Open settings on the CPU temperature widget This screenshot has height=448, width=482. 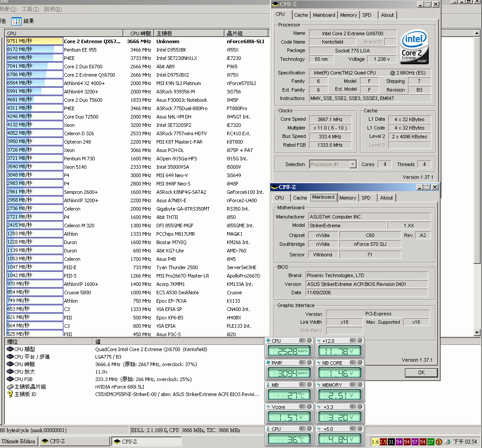[302, 429]
